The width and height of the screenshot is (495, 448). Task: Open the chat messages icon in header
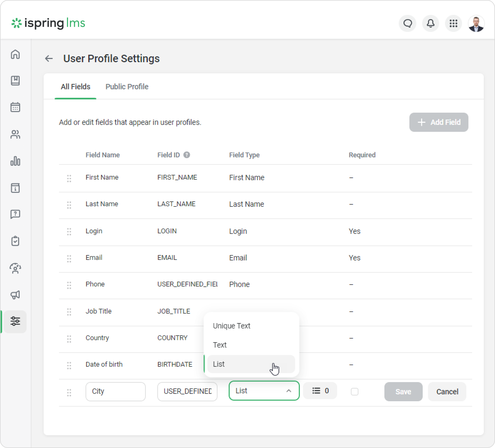point(408,23)
